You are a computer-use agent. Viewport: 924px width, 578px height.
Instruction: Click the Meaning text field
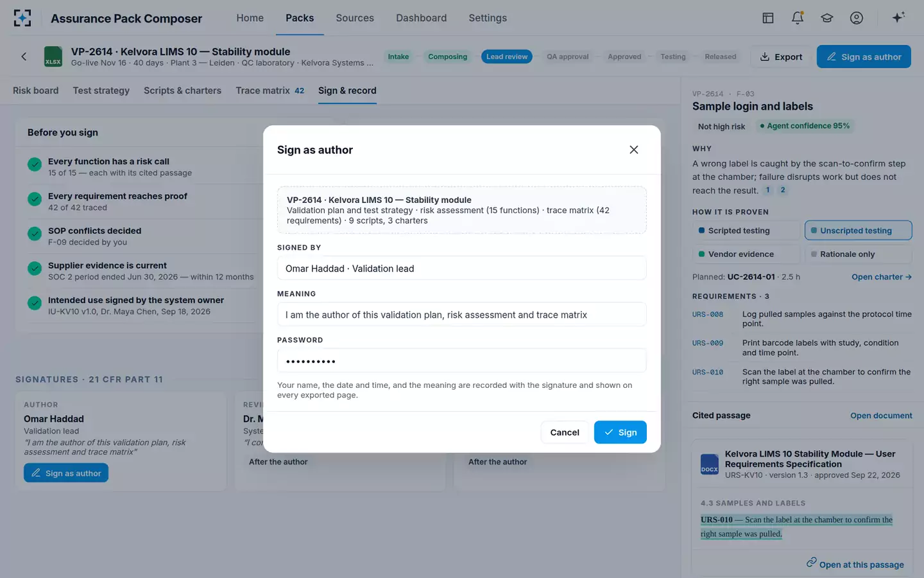(x=461, y=315)
